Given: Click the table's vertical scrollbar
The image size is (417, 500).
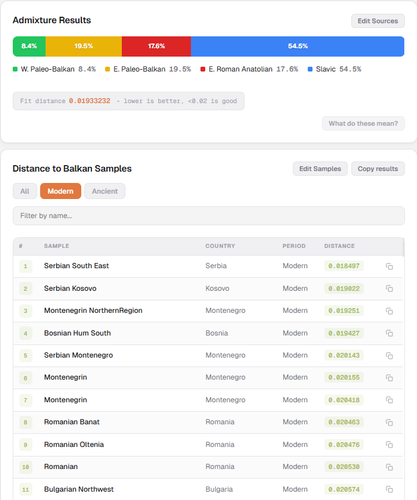Looking at the screenshot, I should [404, 247].
